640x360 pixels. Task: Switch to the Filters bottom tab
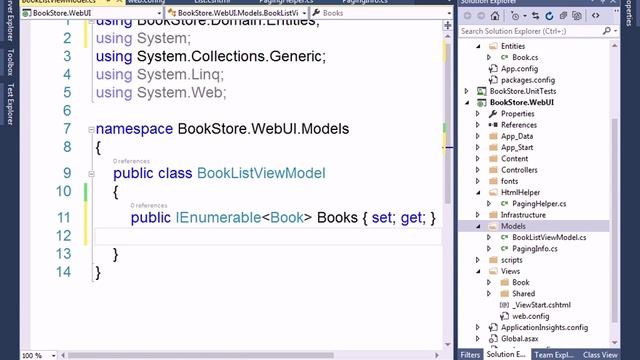pyautogui.click(x=470, y=355)
